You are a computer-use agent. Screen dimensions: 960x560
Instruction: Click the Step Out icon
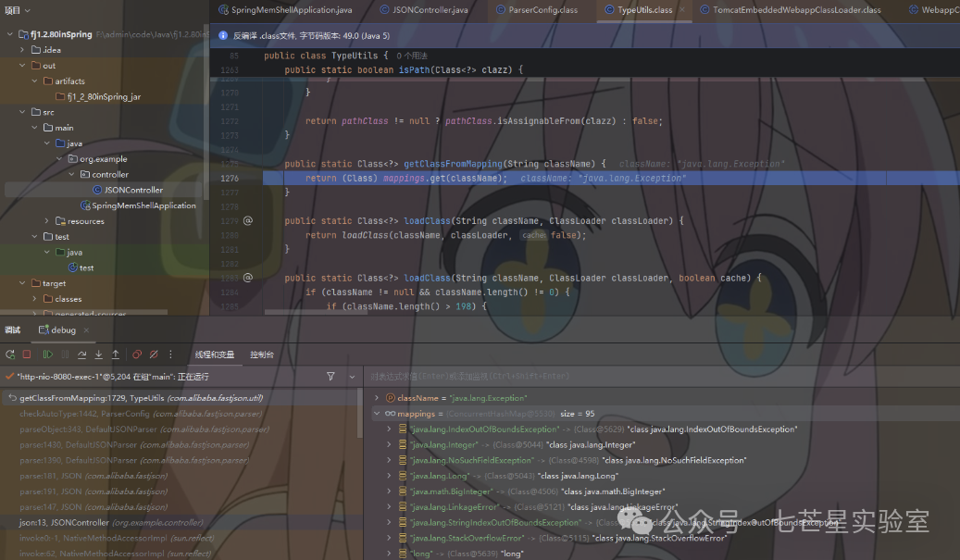click(x=115, y=355)
